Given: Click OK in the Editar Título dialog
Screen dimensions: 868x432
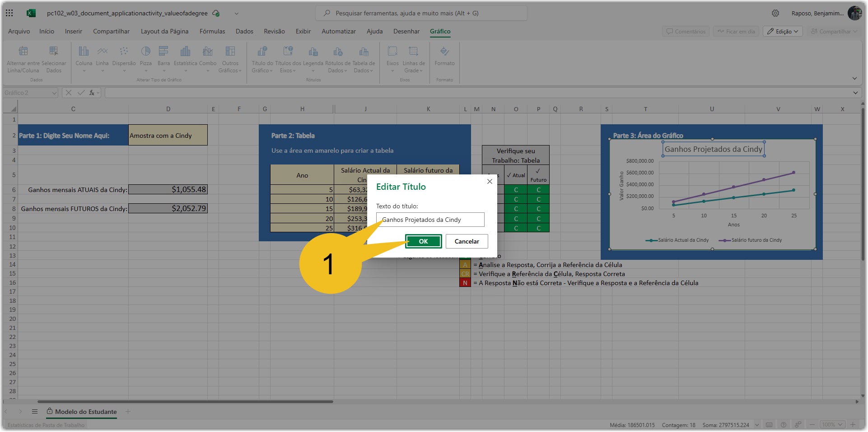Looking at the screenshot, I should (423, 241).
